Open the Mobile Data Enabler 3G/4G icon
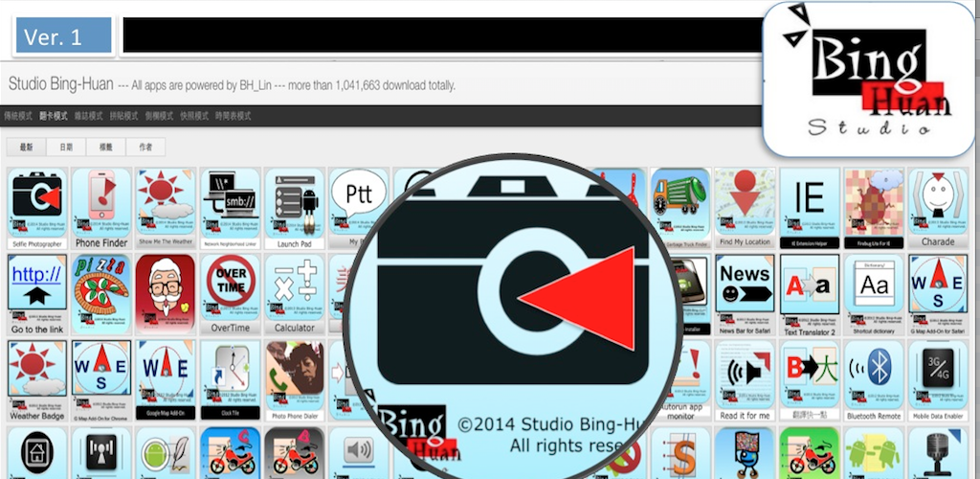Viewport: 980px width, 479px height. click(x=938, y=381)
